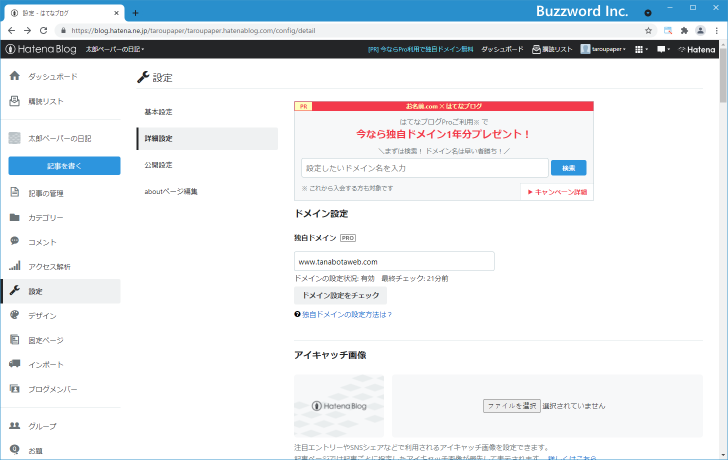728x460 pixels.
Task: Close the 設定 - はてなブログ browser tab
Action: 116,13
